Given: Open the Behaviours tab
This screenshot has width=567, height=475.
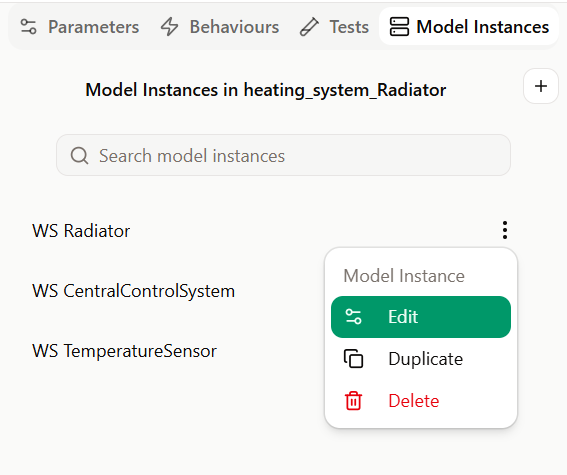Looking at the screenshot, I should pyautogui.click(x=220, y=27).
